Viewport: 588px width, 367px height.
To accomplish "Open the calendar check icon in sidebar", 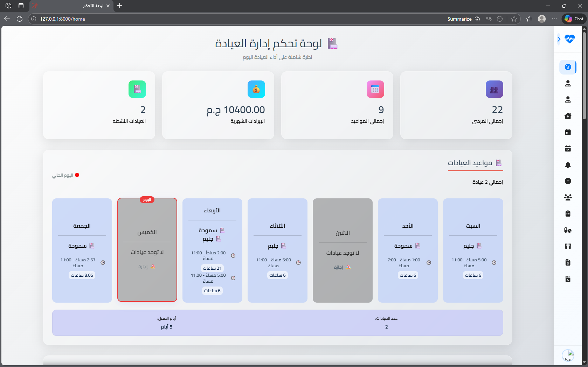I will click(x=568, y=149).
